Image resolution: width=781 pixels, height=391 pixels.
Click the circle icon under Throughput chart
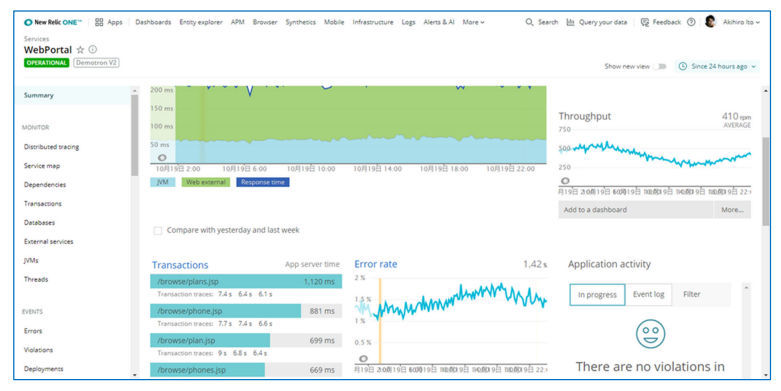point(565,180)
